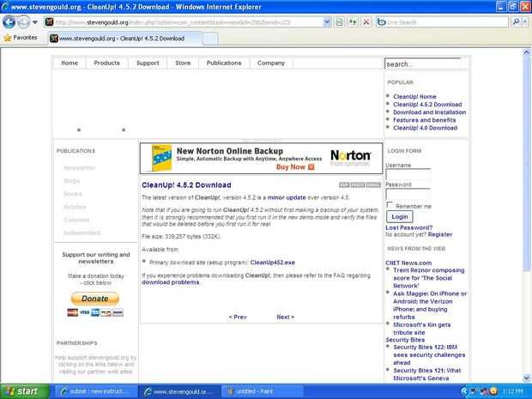Click the browser Back arrow button
Viewport: 532px width, 399px height.
tap(9, 22)
